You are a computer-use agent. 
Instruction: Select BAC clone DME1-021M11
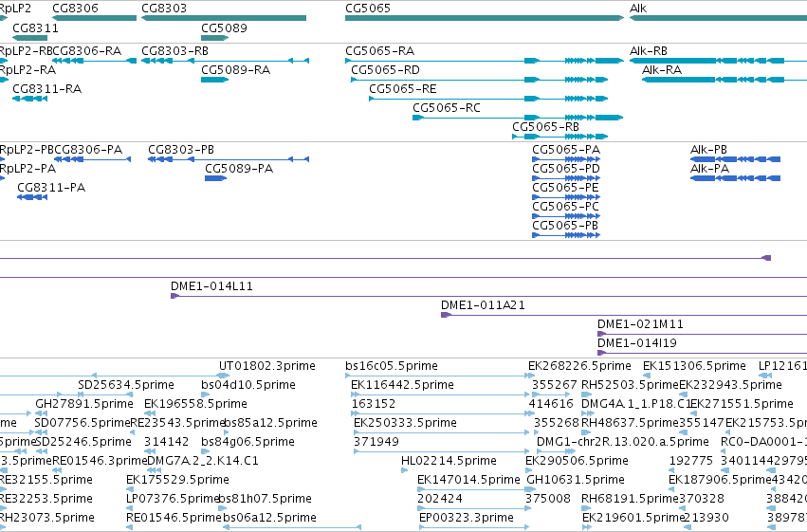702,334
